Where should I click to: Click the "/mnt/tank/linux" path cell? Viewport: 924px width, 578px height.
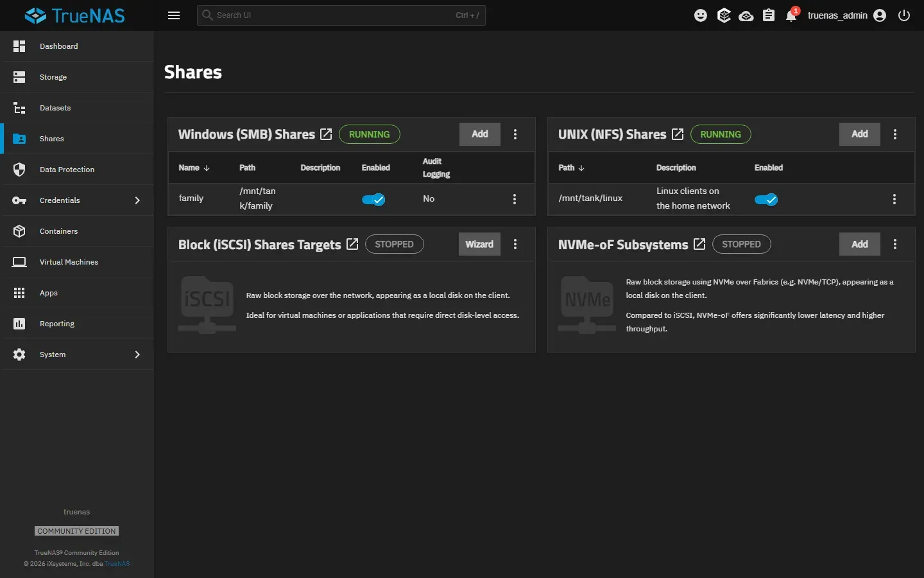590,198
